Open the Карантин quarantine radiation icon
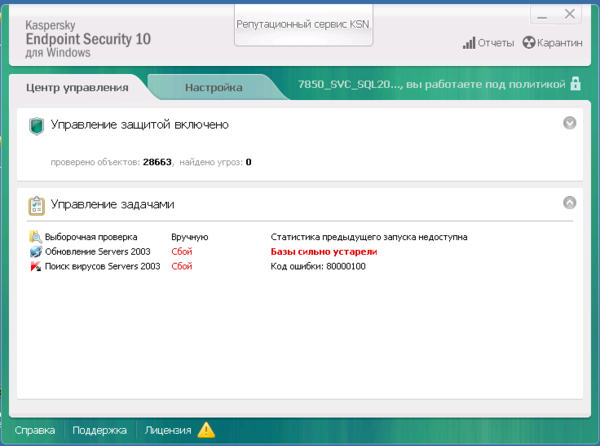Screen dimensions: 600x446 coord(528,42)
